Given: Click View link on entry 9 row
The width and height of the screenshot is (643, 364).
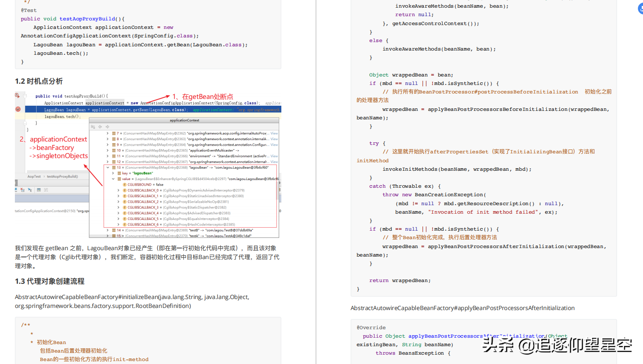Looking at the screenshot, I should [x=274, y=145].
